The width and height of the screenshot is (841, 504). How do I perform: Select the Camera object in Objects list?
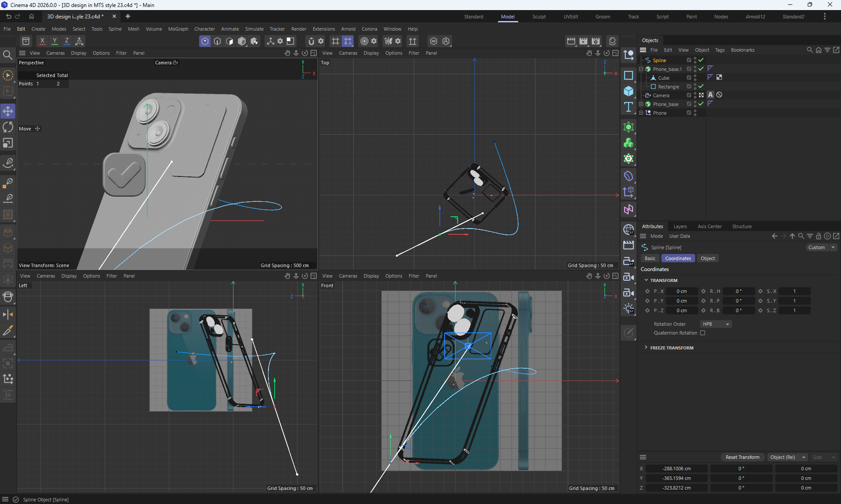[x=661, y=95]
